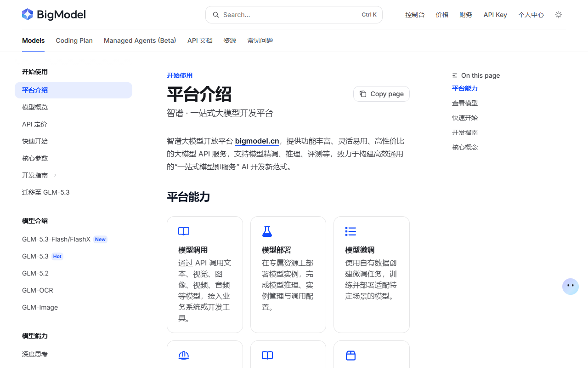Click the Hot badge beside GLM-5.3
The image size is (588, 368).
[57, 256]
